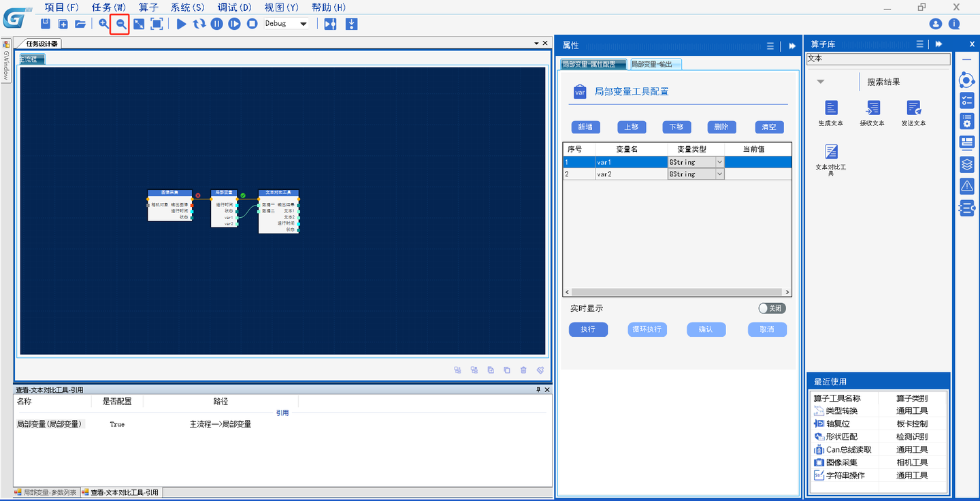Switch to 局部变量-属性配置 tab
Viewport: 980px width, 501px height.
592,64
